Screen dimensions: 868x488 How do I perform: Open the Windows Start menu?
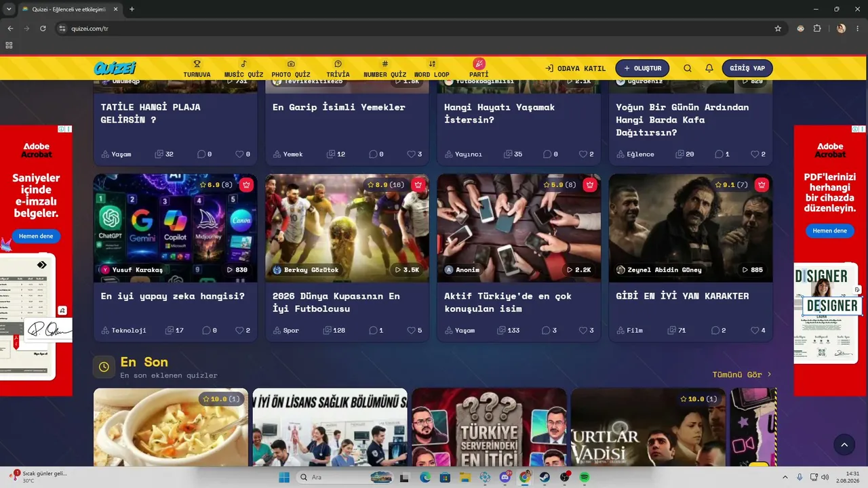(x=283, y=477)
